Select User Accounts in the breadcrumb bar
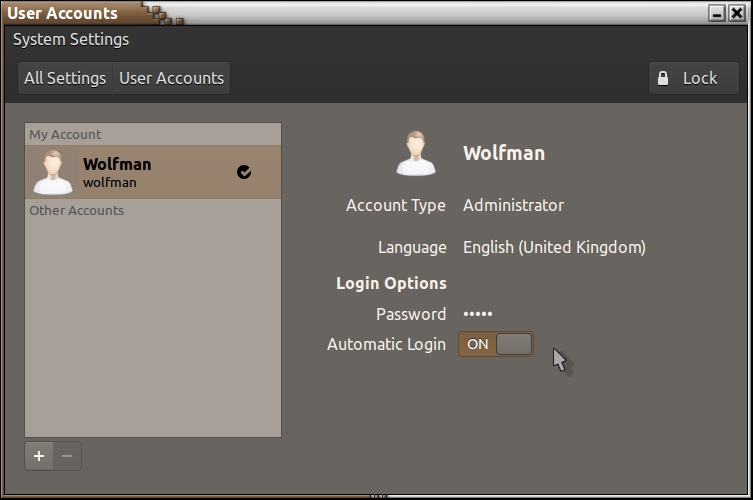Image resolution: width=753 pixels, height=500 pixels. (171, 78)
